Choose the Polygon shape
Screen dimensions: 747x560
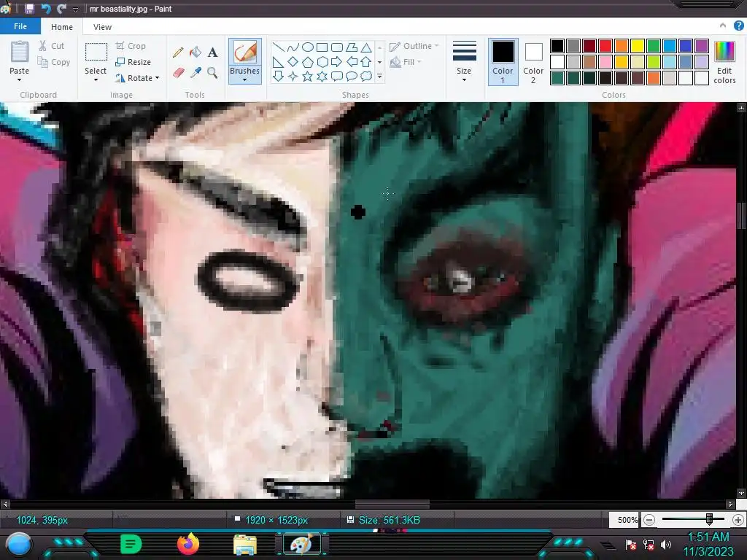(352, 47)
